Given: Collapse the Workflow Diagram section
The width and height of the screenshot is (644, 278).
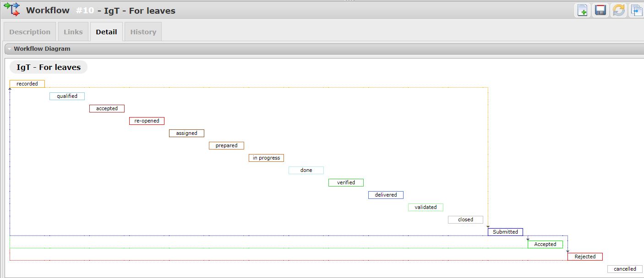Looking at the screenshot, I should (9, 49).
